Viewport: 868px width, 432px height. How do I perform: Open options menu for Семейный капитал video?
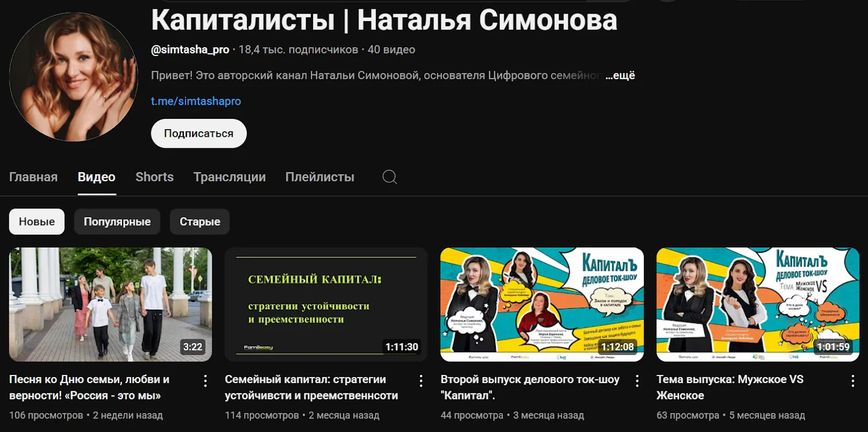point(421,381)
